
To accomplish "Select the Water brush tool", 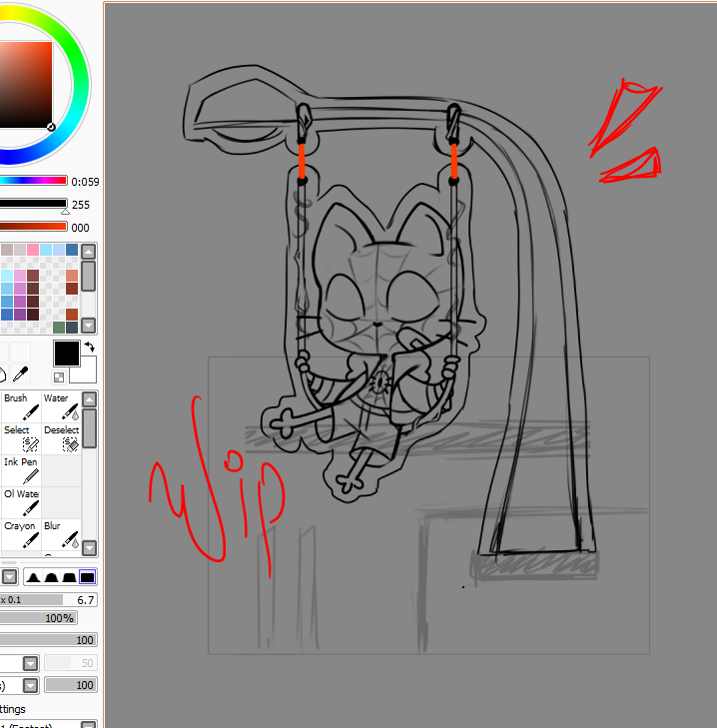I will coord(61,406).
